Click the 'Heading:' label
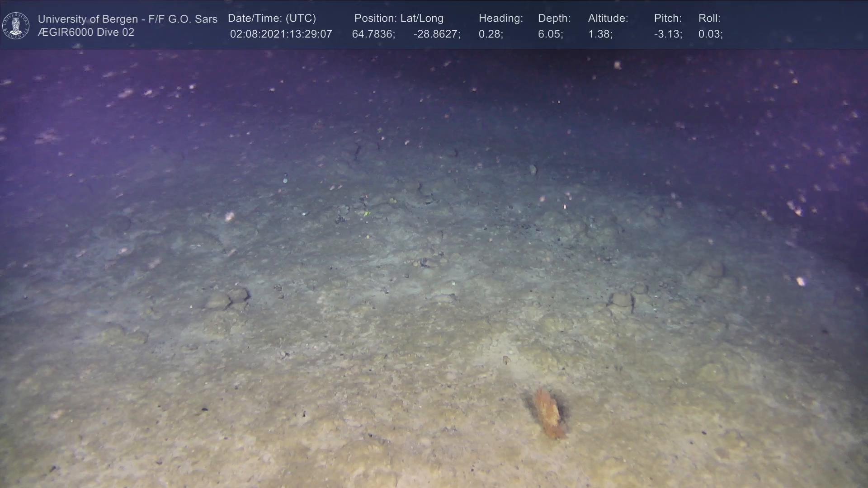The image size is (868, 488). (x=500, y=19)
